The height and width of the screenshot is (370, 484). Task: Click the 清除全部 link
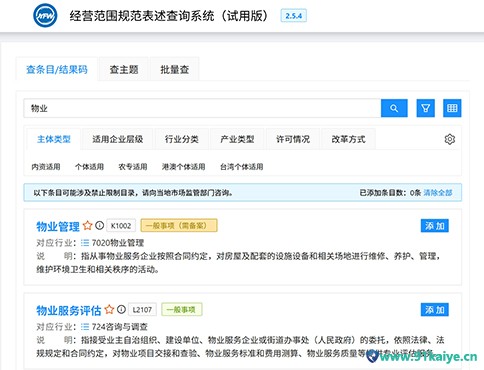click(438, 193)
